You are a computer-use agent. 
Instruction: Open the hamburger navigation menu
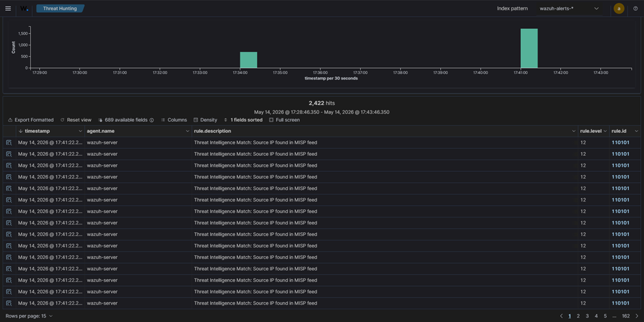click(x=8, y=8)
